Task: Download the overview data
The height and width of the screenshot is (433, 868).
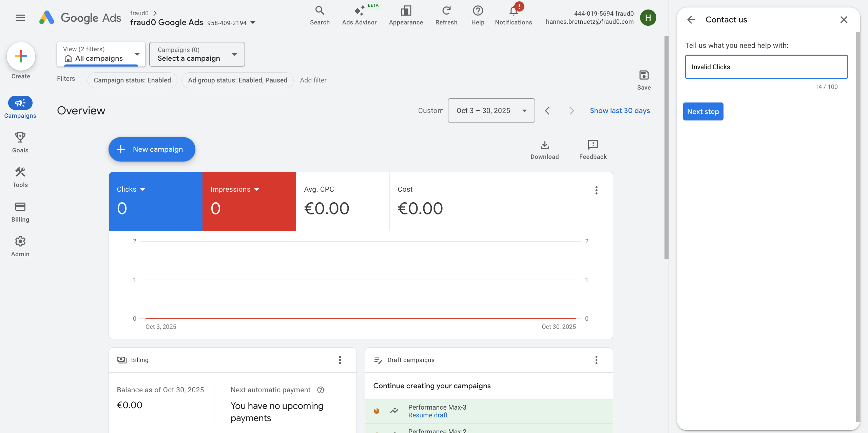Action: point(544,149)
